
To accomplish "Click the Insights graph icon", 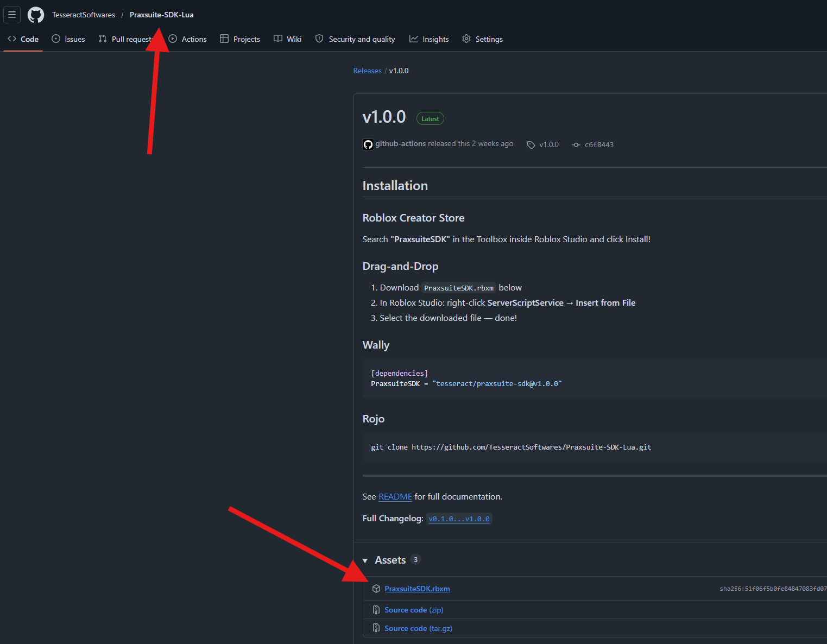I will pyautogui.click(x=414, y=39).
